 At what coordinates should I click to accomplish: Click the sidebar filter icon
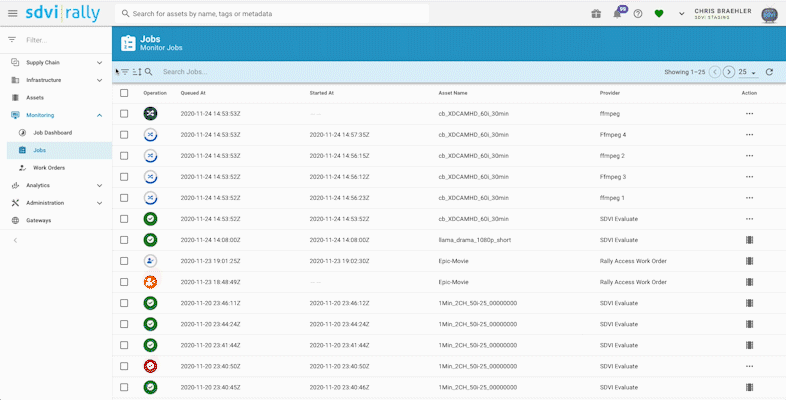pyautogui.click(x=12, y=40)
